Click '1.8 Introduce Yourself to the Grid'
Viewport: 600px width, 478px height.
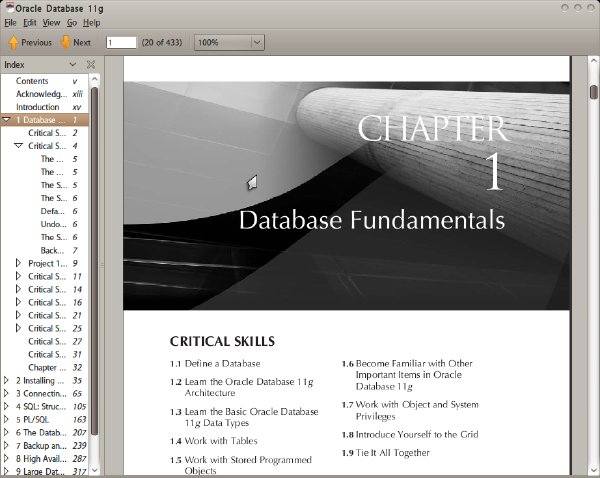[410, 435]
